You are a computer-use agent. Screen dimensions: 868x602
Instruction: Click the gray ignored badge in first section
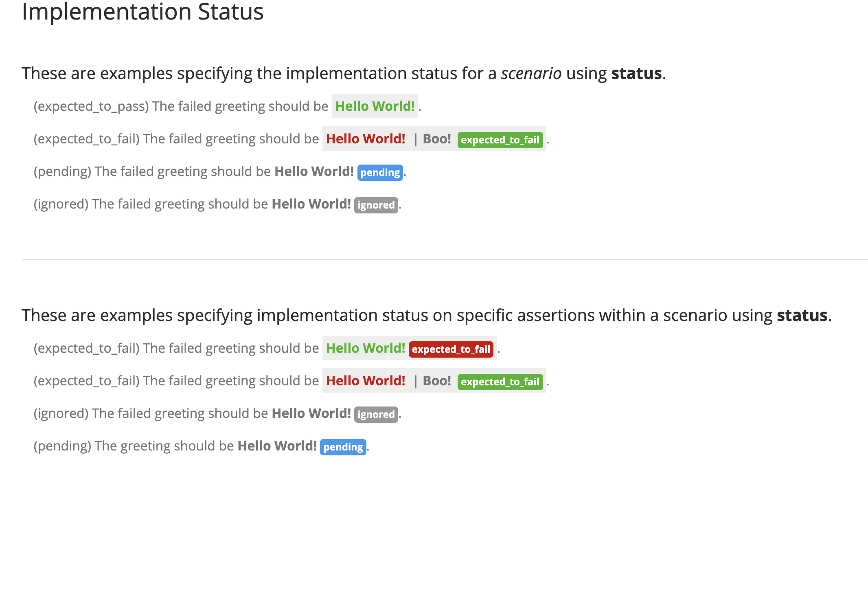[376, 205]
